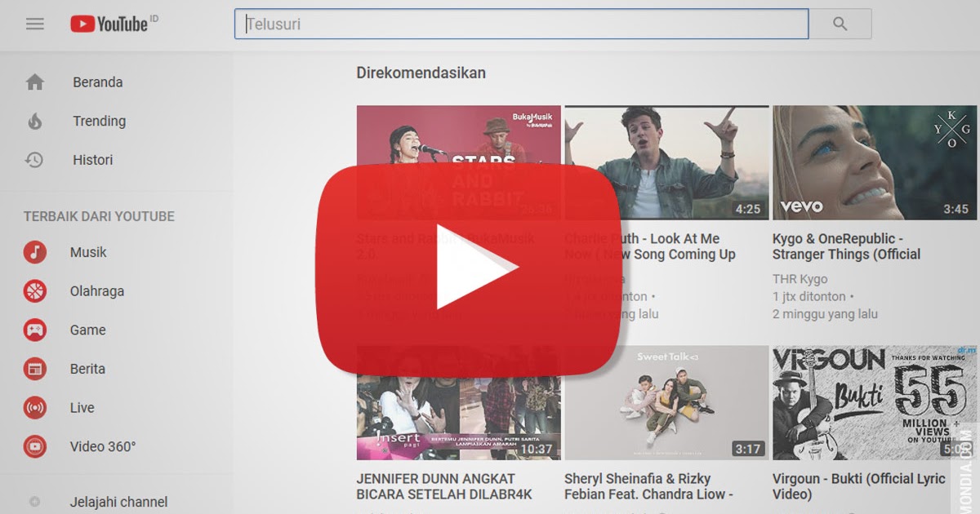Click title Virgoun - Bukti (Official Lyric Video)
This screenshot has height=514, width=980.
(859, 486)
